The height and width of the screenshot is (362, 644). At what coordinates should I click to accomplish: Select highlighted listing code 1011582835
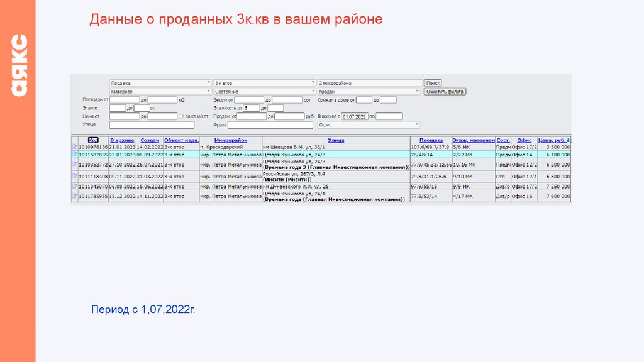click(x=93, y=155)
